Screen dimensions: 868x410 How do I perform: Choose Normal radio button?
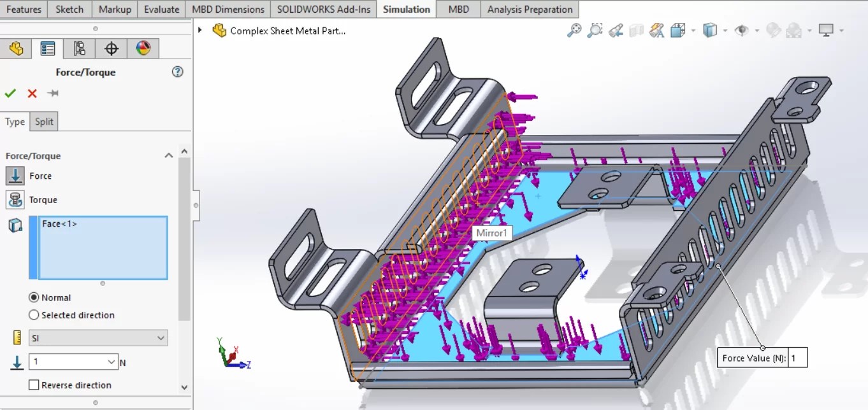click(x=34, y=297)
